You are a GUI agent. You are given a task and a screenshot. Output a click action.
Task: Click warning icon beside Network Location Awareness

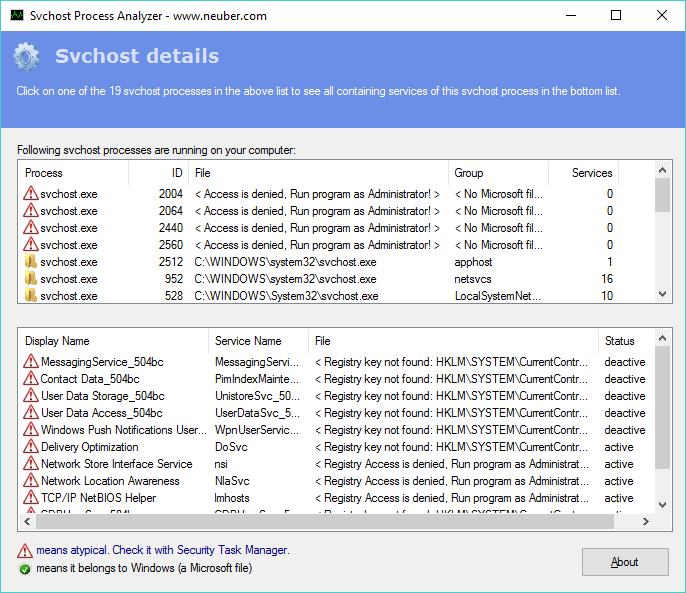[31, 481]
